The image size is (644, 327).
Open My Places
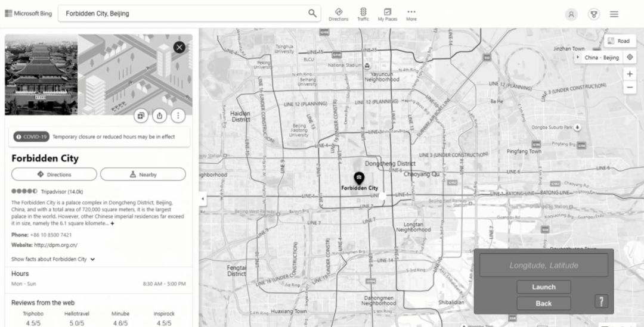(388, 14)
